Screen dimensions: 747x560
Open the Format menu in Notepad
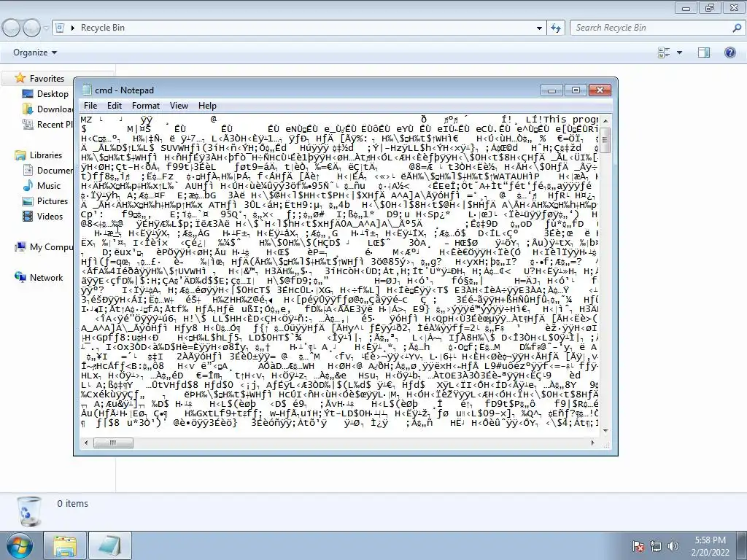point(145,106)
